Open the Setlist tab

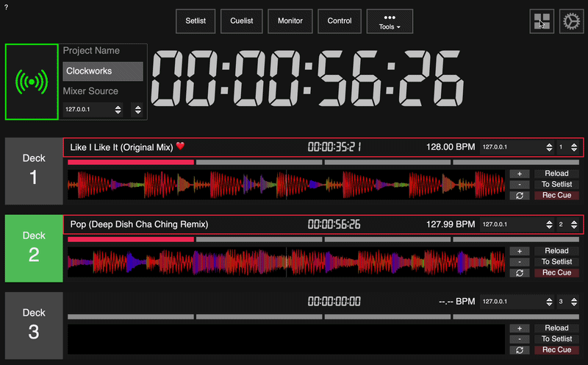click(x=196, y=21)
